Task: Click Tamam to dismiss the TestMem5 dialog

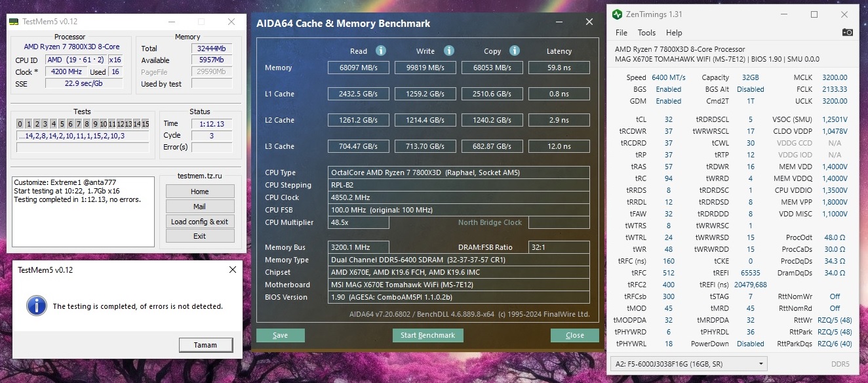Action: click(x=206, y=345)
